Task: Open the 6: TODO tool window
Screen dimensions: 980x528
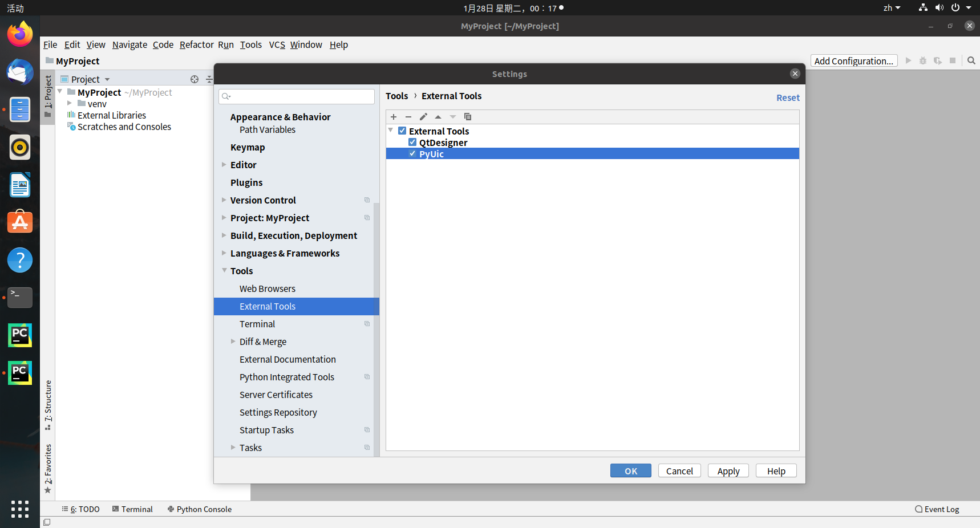Action: click(80, 509)
